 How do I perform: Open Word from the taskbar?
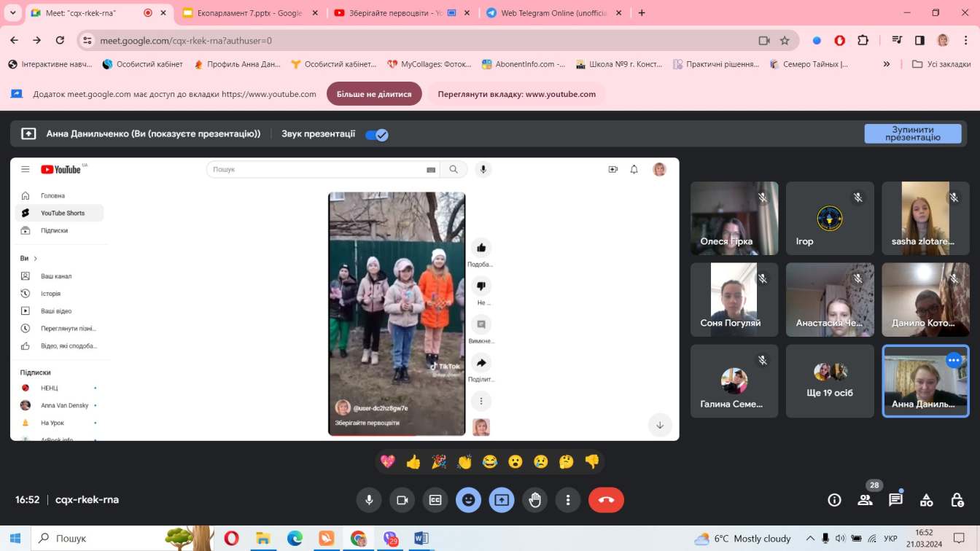421,539
